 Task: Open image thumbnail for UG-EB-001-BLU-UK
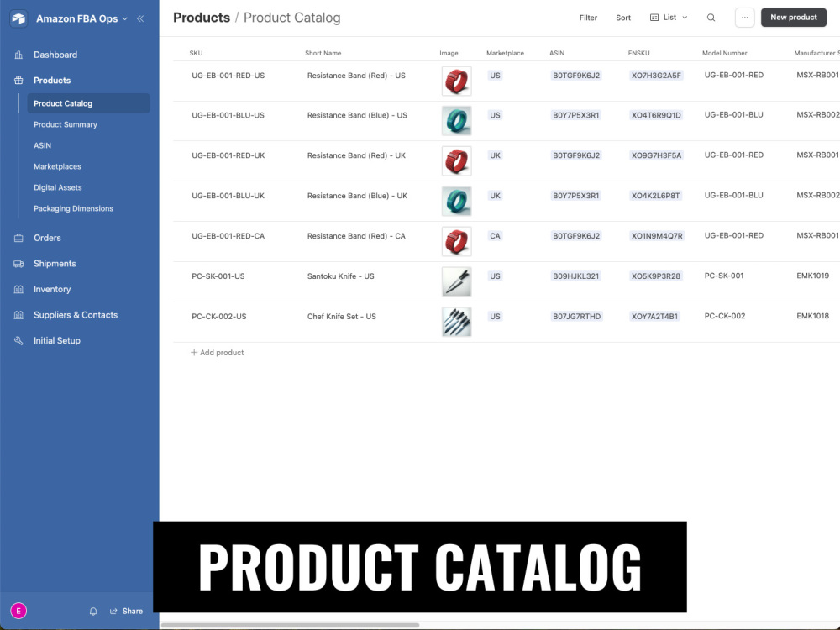pyautogui.click(x=456, y=201)
